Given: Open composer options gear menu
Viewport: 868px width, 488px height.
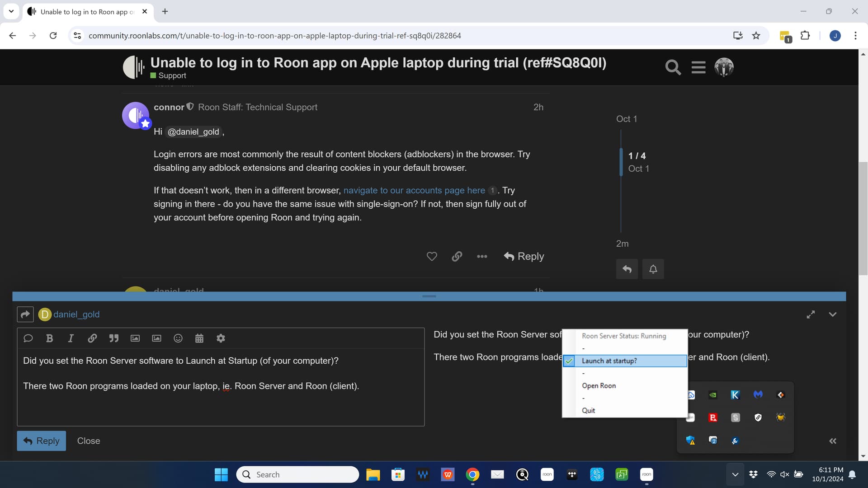Looking at the screenshot, I should point(221,338).
